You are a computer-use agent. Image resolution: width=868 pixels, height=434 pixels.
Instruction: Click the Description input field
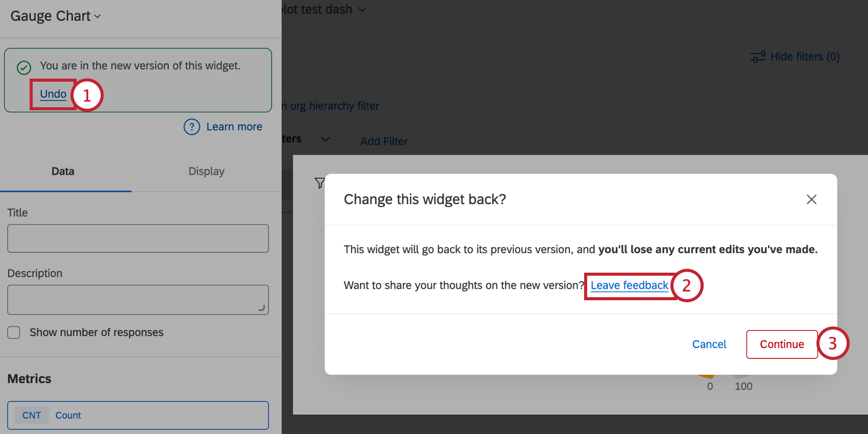point(138,300)
